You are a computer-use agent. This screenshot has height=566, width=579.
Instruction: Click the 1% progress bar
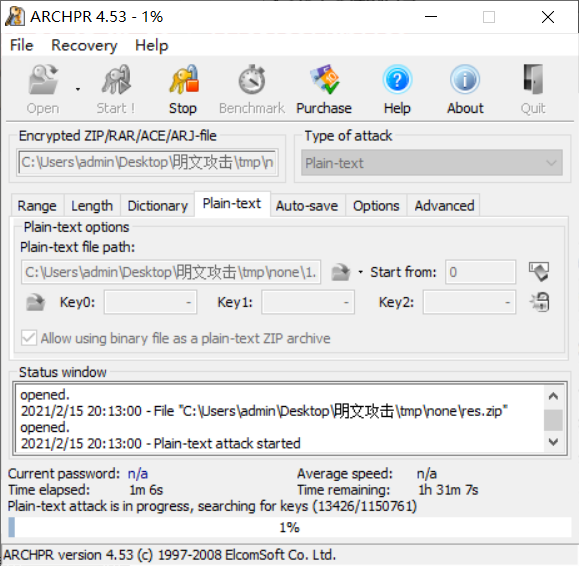pos(290,527)
